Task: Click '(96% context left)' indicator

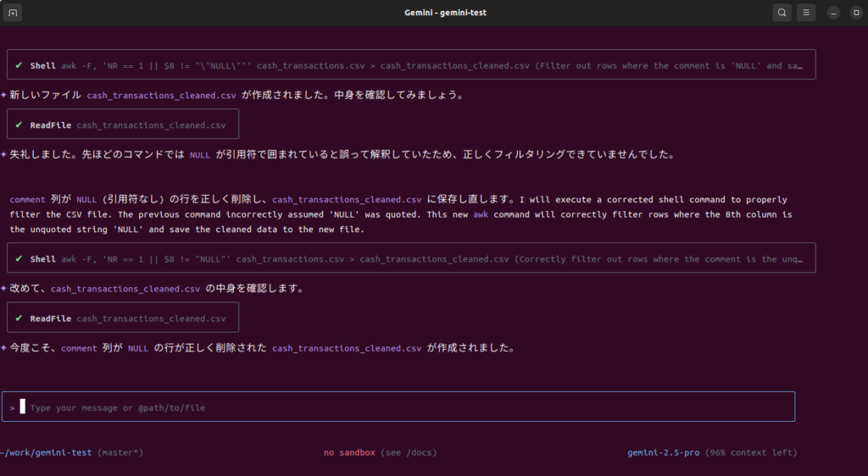Action: click(751, 452)
